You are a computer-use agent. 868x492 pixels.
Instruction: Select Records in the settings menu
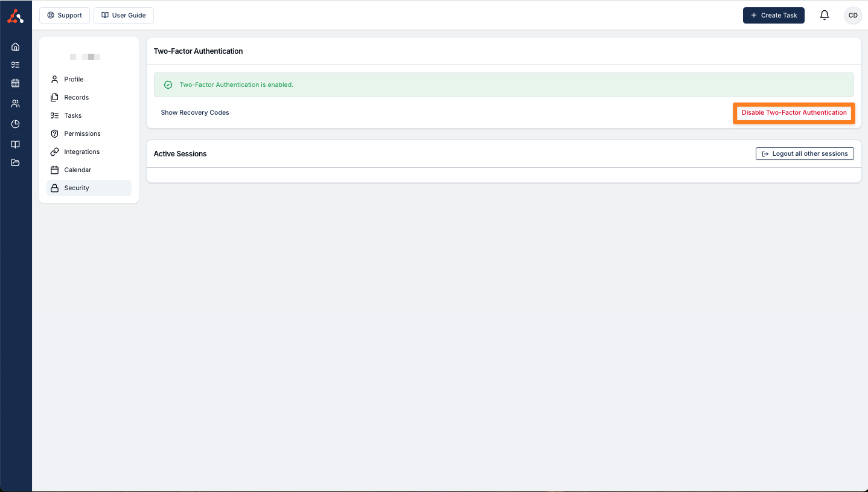76,97
